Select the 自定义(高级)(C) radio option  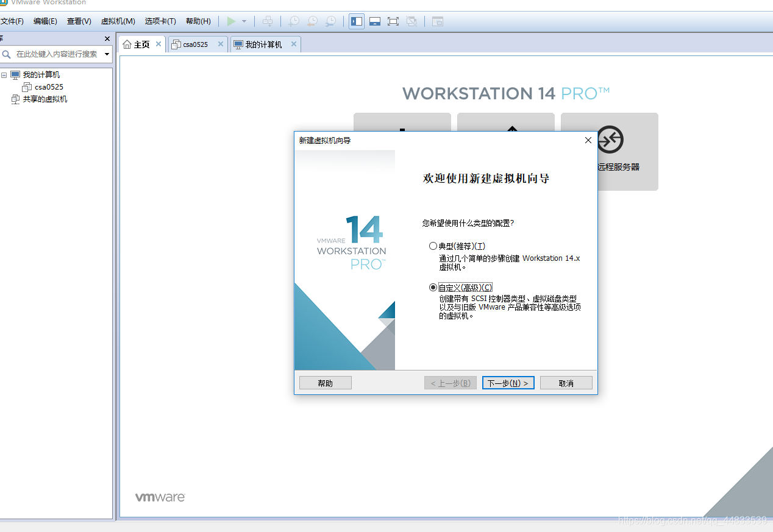[433, 287]
